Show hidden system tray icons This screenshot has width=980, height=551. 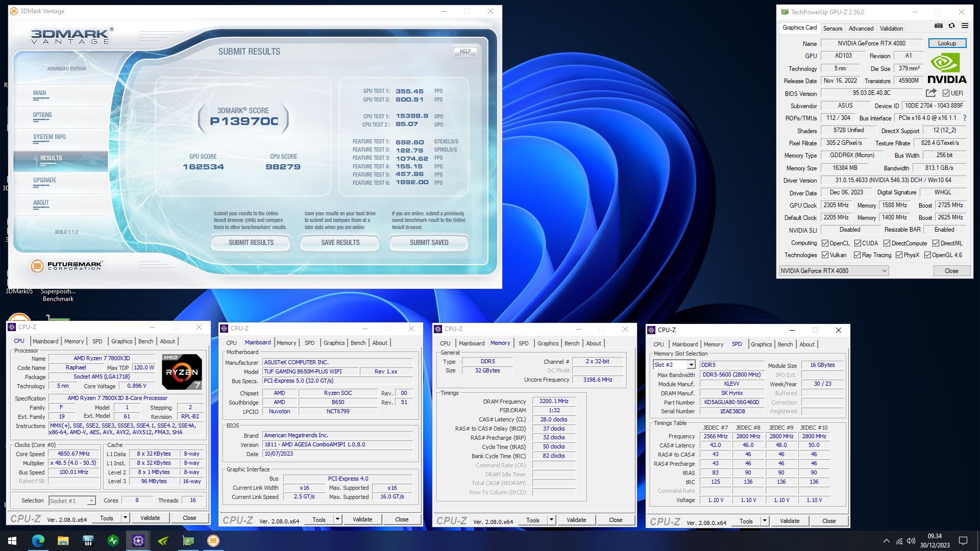886,541
